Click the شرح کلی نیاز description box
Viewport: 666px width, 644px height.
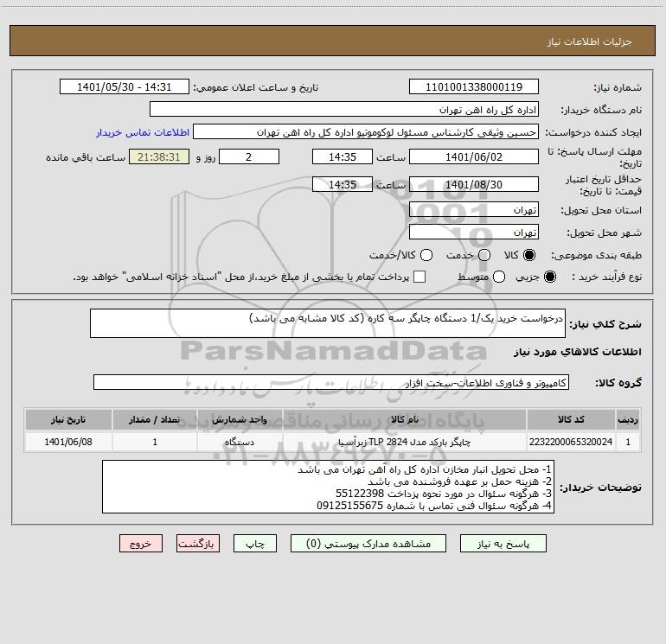point(328,323)
